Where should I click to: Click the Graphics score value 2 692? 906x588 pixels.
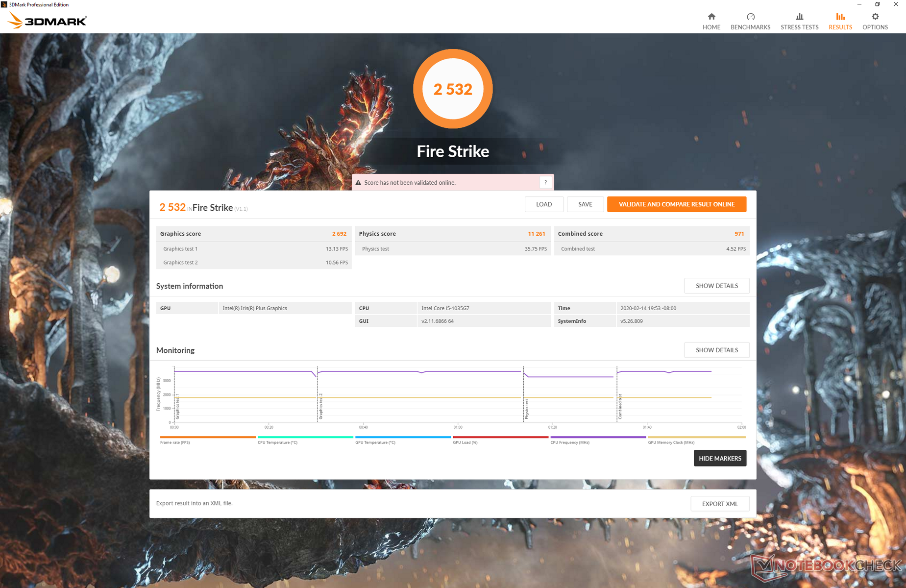[339, 234]
